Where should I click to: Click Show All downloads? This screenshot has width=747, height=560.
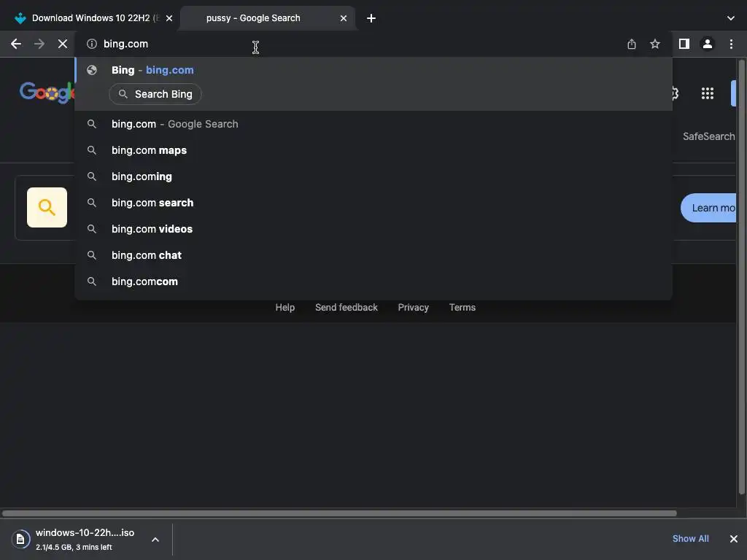[x=690, y=539]
